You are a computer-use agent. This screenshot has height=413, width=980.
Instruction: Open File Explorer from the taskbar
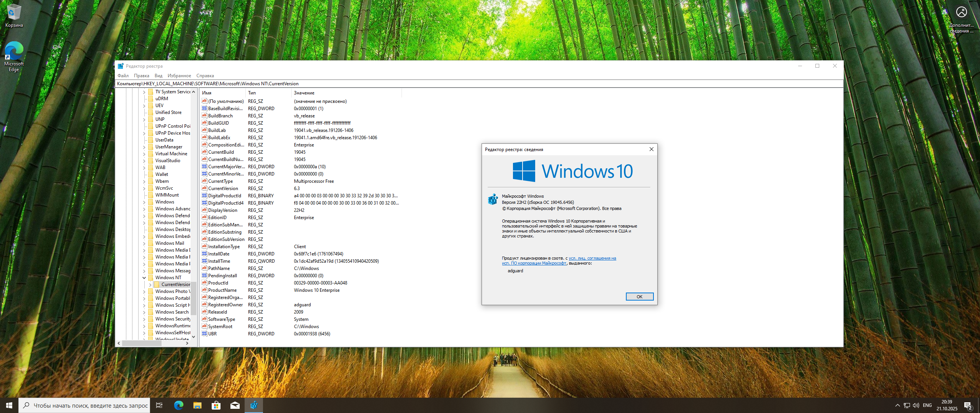(198, 405)
